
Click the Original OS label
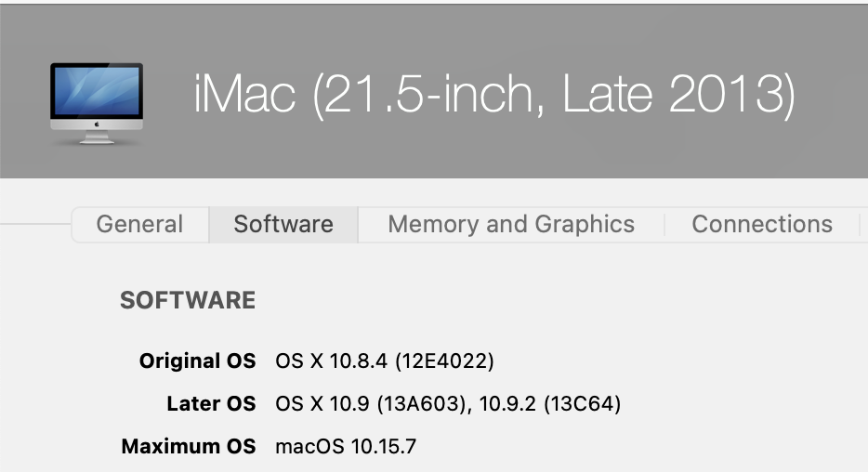pos(197,361)
